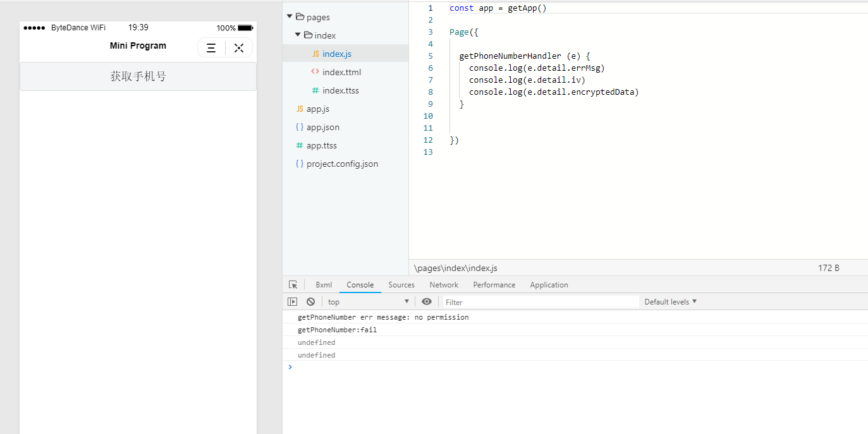Click the battery icon in simulator status bar
The image size is (868, 434).
[x=245, y=28]
